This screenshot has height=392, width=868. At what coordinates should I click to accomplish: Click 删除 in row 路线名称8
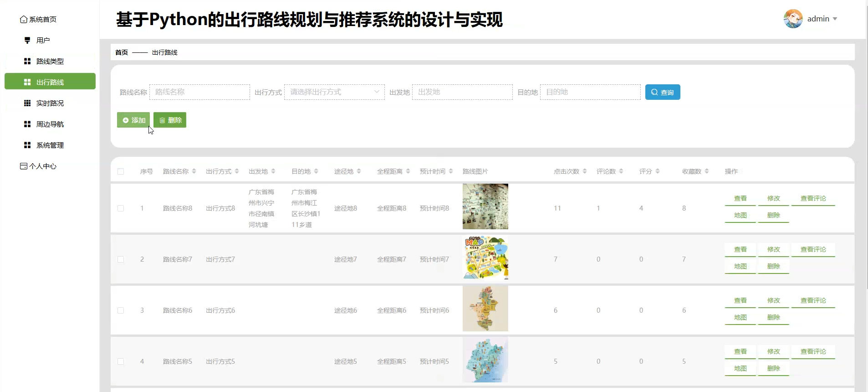[774, 215]
